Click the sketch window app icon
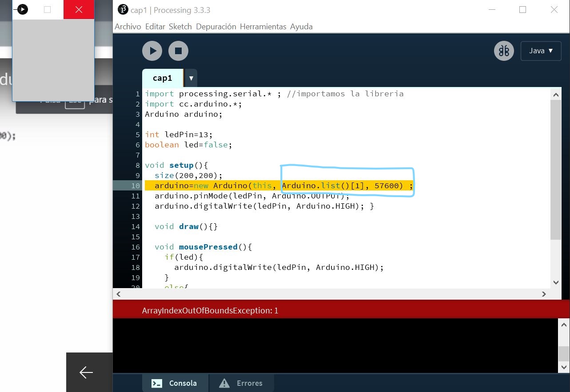The width and height of the screenshot is (570, 392). click(22, 9)
